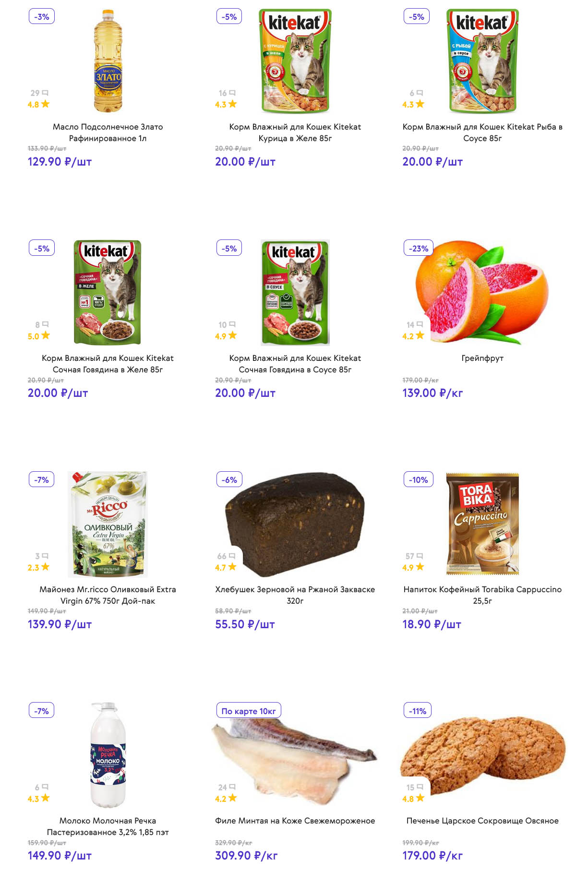Click the Kitekat Говядина в Желе comments icon
588x871 pixels.
[x=45, y=324]
